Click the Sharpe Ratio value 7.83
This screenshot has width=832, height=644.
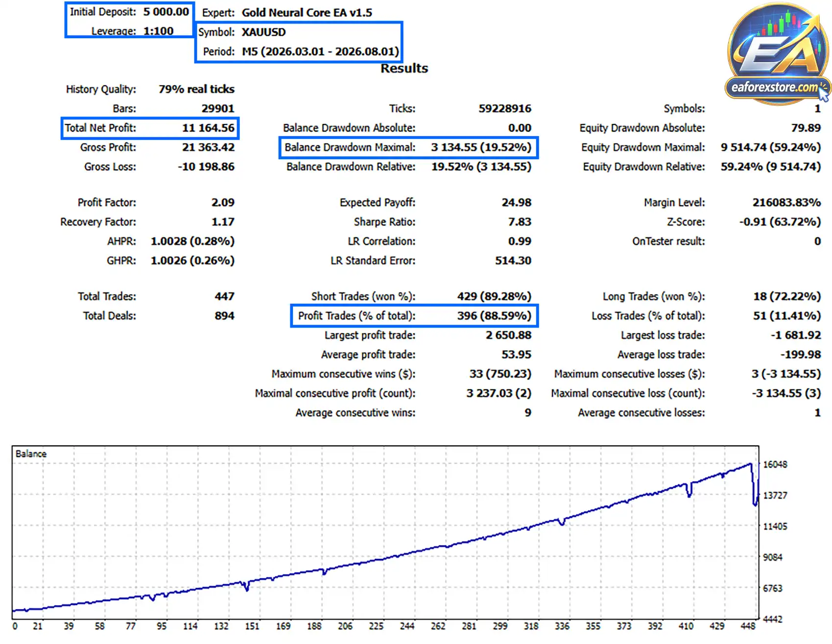(x=520, y=222)
